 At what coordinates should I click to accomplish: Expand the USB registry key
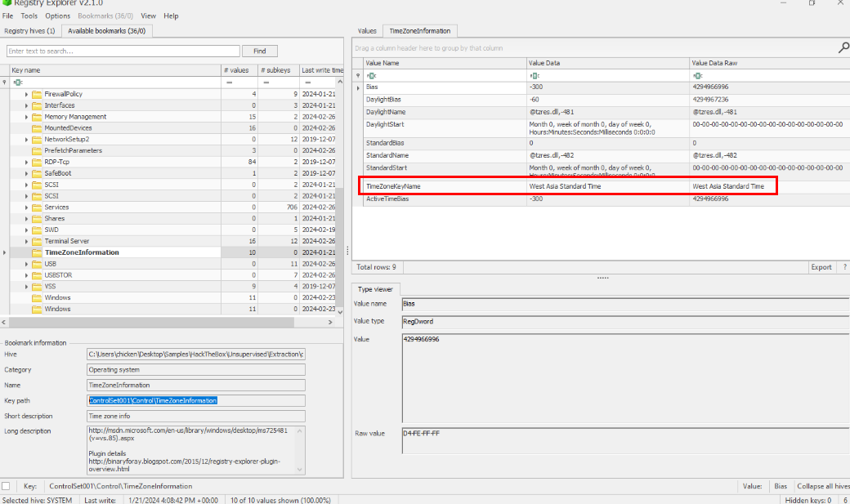pos(26,265)
